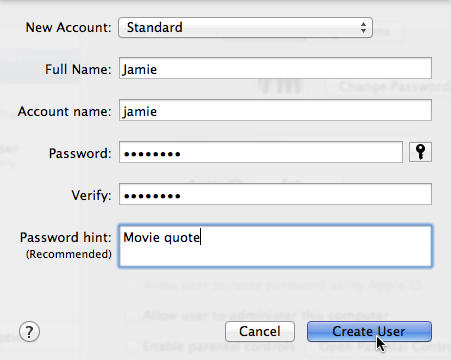The width and height of the screenshot is (451, 360).
Task: Toggle the dimmed Apple ID reset password checkbox
Action: tap(131, 286)
